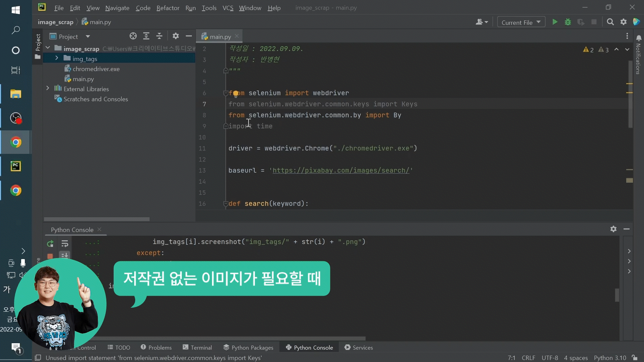The image size is (644, 362).
Task: Start debugging with the bug icon
Action: pyautogui.click(x=568, y=22)
